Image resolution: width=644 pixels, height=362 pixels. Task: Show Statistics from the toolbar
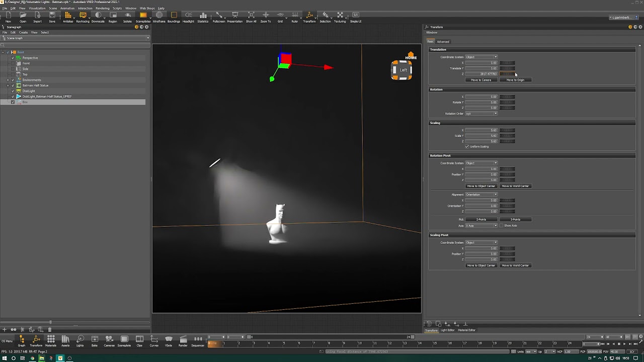[x=203, y=17]
